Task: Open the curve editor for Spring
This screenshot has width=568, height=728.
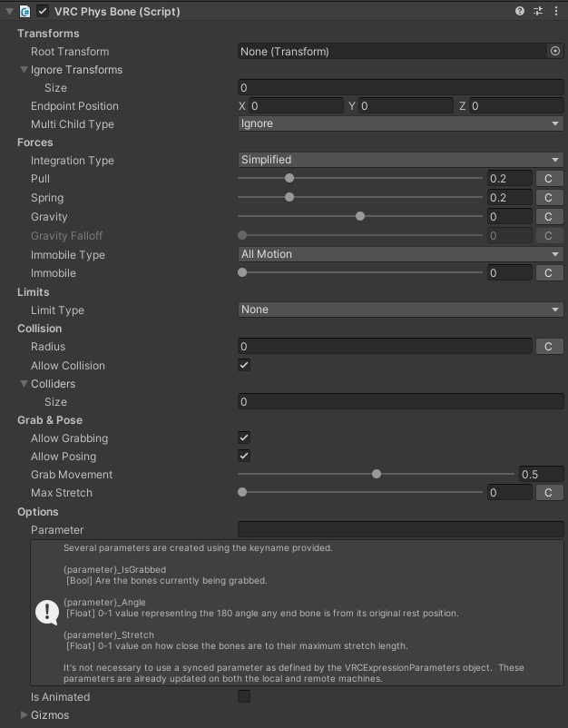Action: click(549, 197)
